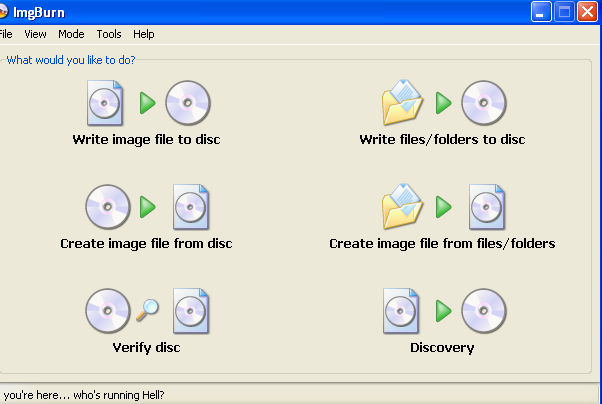
Task: Maximize the ImgBurn window
Action: point(564,12)
